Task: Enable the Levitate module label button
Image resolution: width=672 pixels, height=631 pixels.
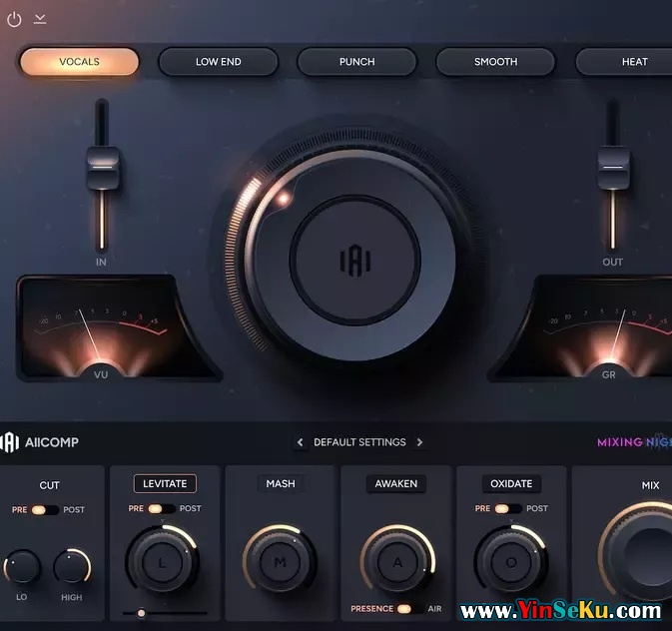Action: tap(165, 483)
